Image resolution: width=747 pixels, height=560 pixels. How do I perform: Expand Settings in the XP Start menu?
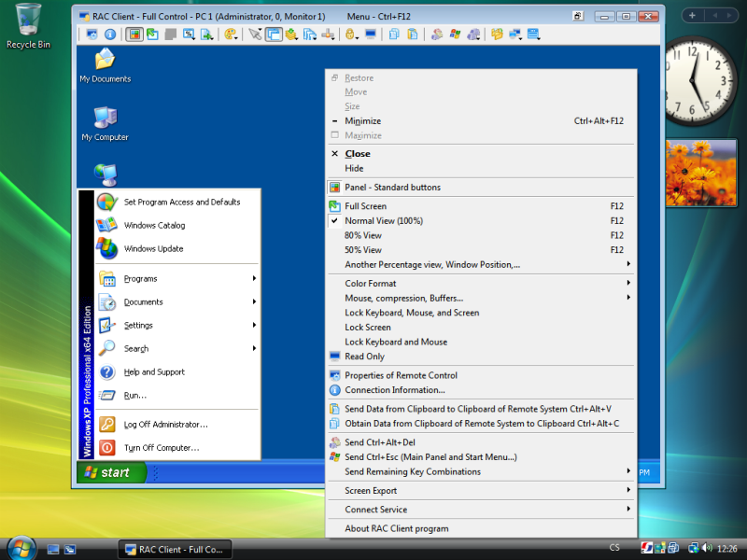(x=177, y=325)
